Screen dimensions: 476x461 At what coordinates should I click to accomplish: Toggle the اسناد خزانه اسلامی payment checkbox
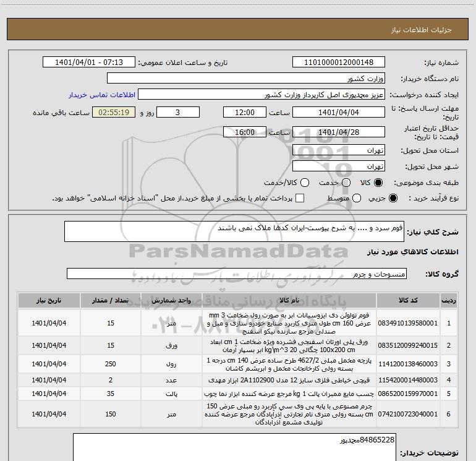tap(300, 198)
